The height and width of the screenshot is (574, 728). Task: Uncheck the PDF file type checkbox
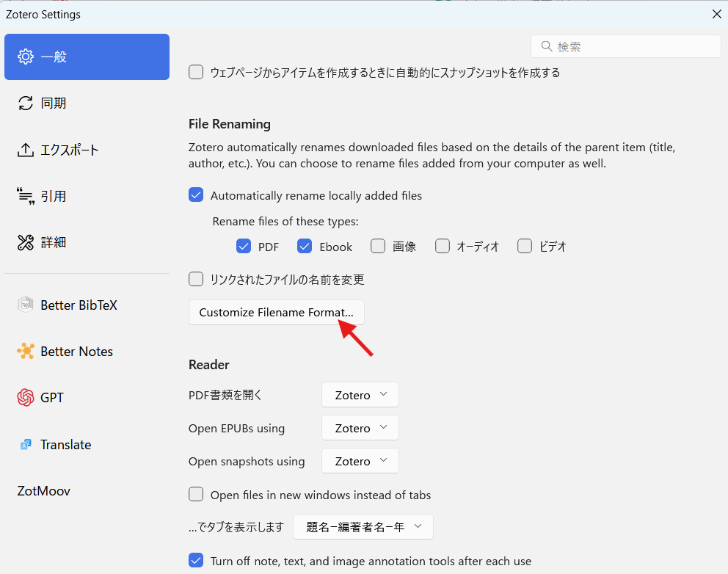[244, 247]
